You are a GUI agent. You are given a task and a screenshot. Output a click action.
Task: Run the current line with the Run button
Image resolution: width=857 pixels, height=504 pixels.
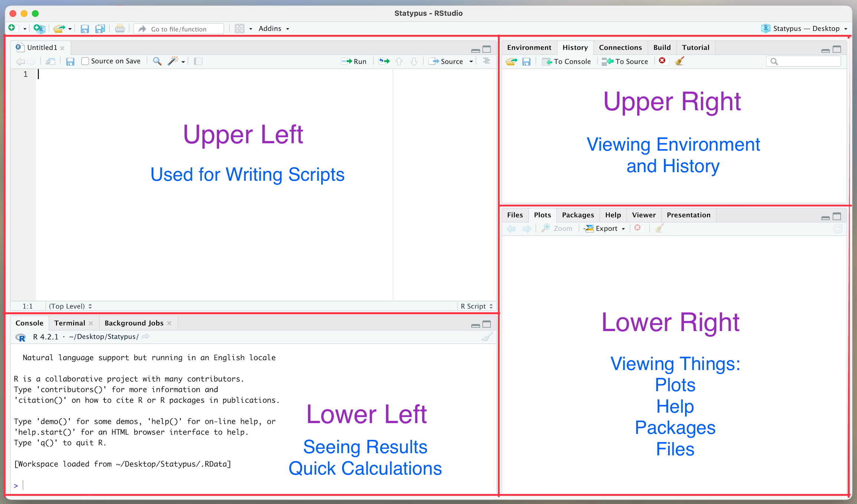(354, 61)
